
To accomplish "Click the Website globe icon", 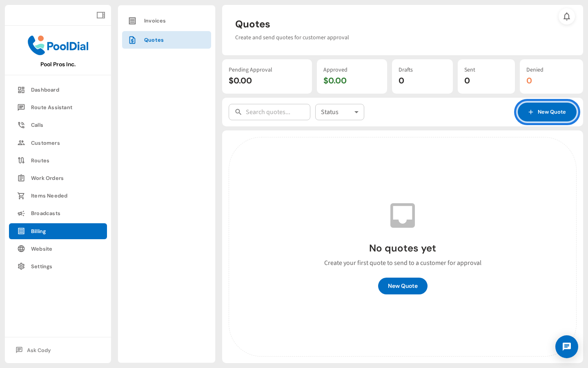I will [21, 249].
